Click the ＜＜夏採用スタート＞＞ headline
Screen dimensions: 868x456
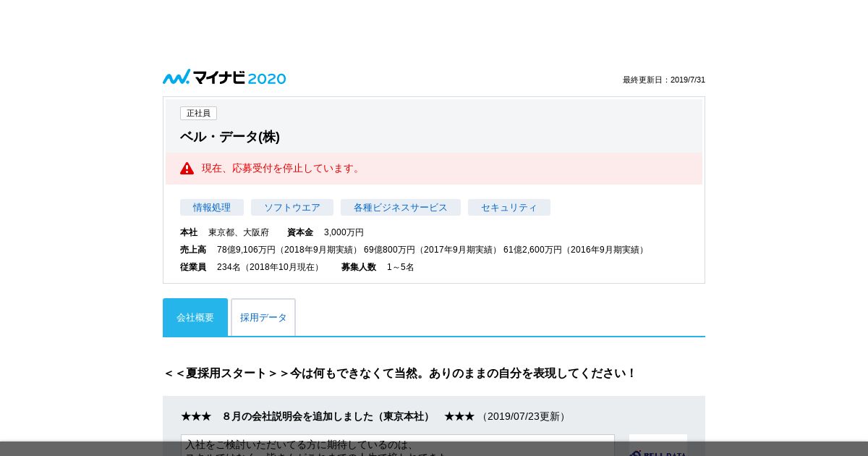400,373
